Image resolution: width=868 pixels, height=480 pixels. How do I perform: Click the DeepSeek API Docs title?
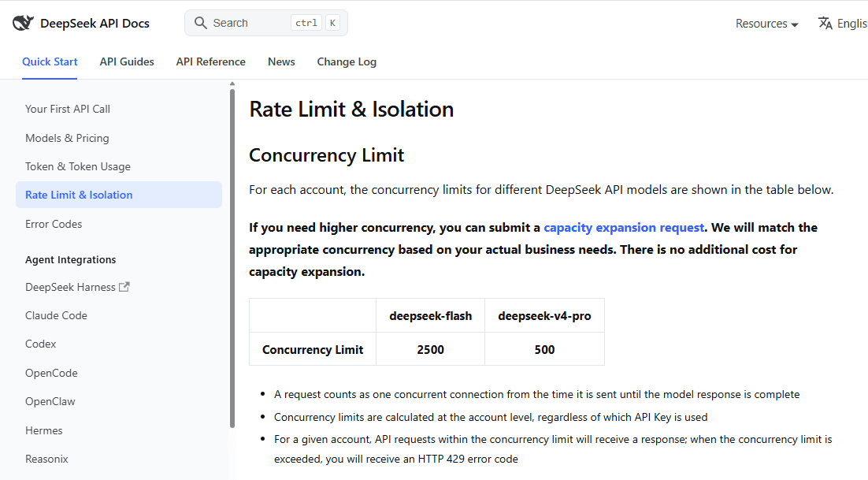coord(95,24)
